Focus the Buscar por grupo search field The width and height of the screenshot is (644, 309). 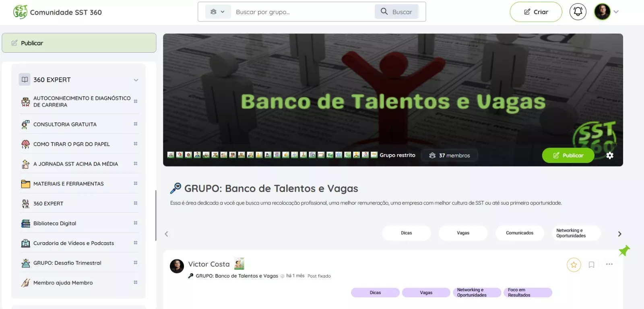[x=303, y=12]
